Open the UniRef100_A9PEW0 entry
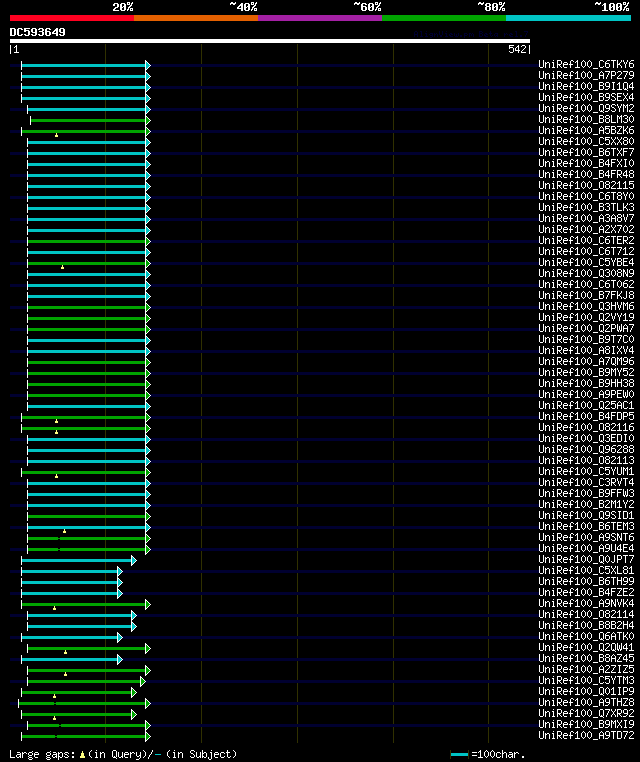The height and width of the screenshot is (762, 640). click(x=586, y=394)
